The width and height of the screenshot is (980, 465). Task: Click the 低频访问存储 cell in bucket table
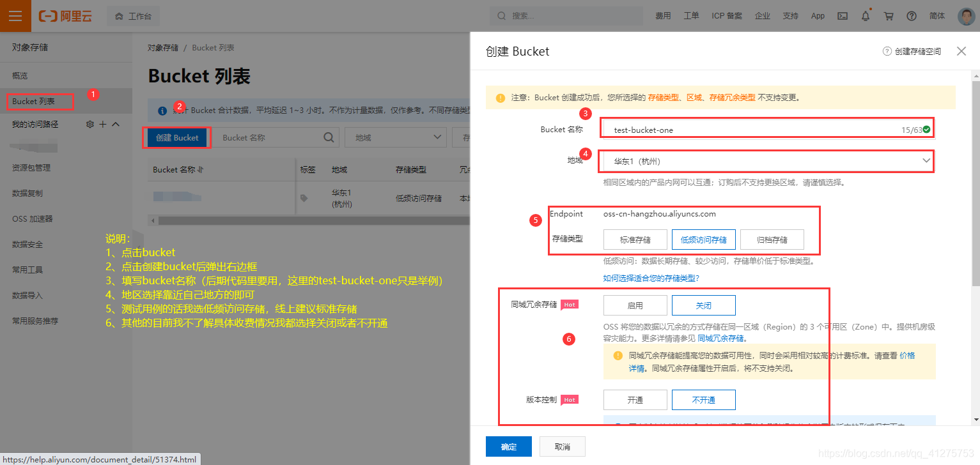[419, 199]
